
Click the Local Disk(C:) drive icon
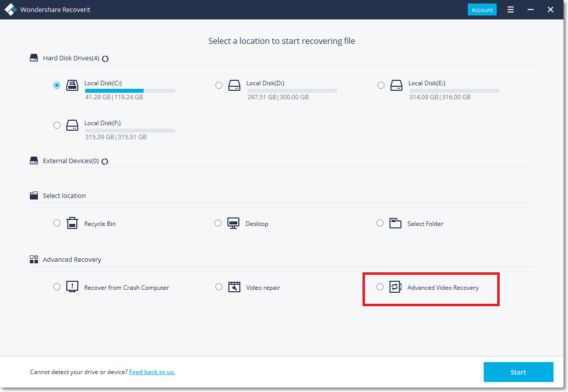(x=72, y=85)
